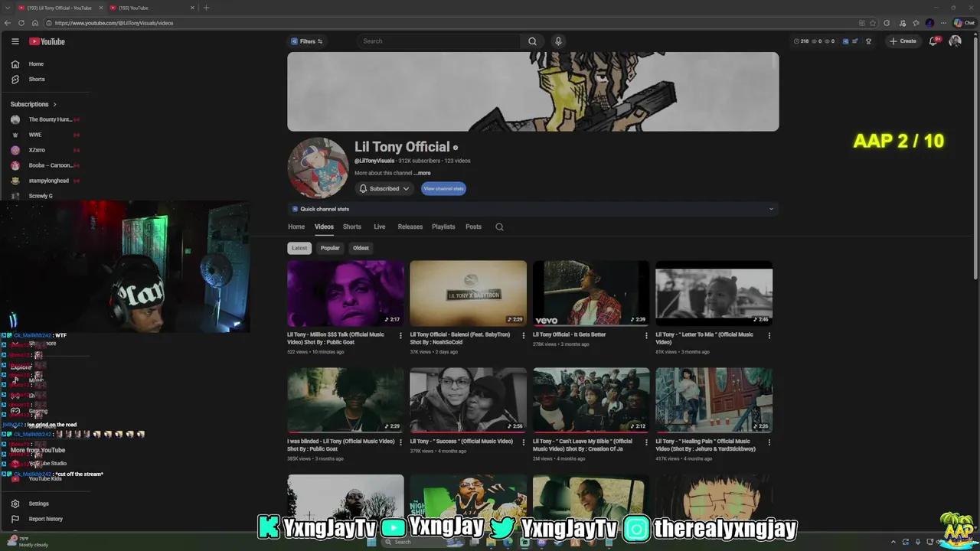Click the YouTube logo
The height and width of the screenshot is (551, 980).
coord(47,41)
